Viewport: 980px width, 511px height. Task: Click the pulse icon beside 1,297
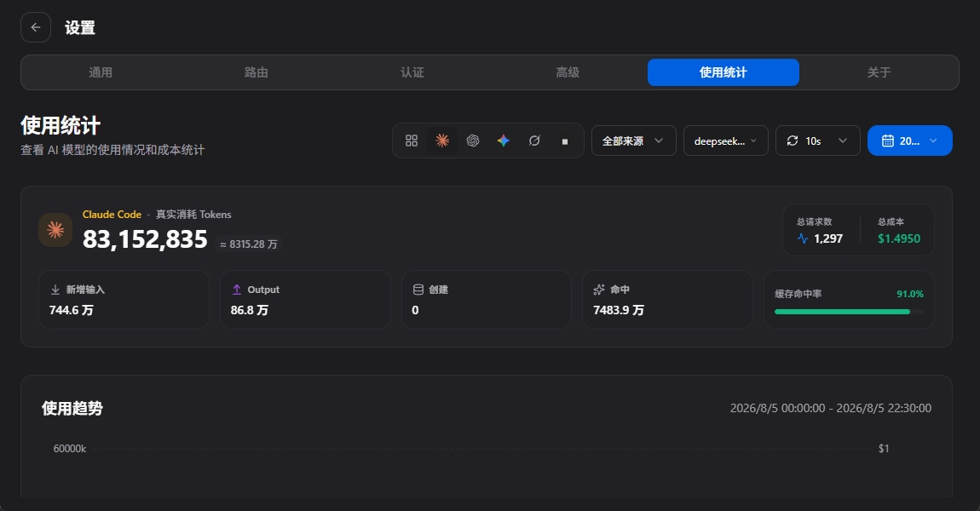pyautogui.click(x=803, y=238)
